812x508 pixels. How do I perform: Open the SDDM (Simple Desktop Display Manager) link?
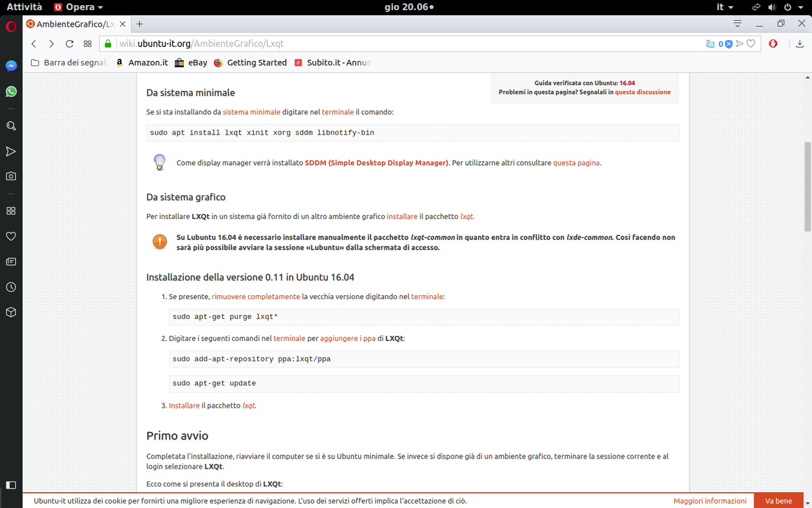376,163
